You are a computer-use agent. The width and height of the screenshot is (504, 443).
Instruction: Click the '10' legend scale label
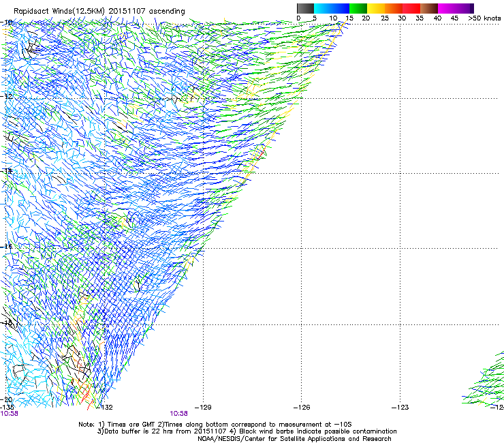click(333, 18)
